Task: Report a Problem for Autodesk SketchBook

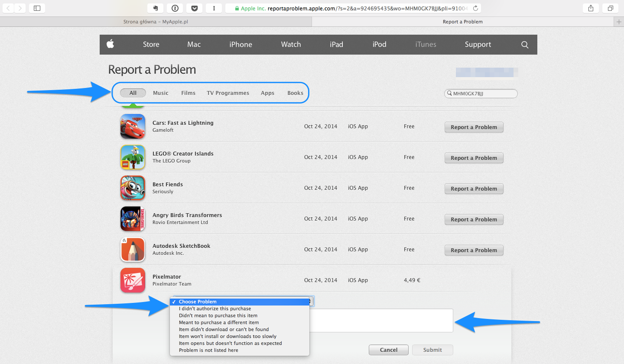Action: 474,250
